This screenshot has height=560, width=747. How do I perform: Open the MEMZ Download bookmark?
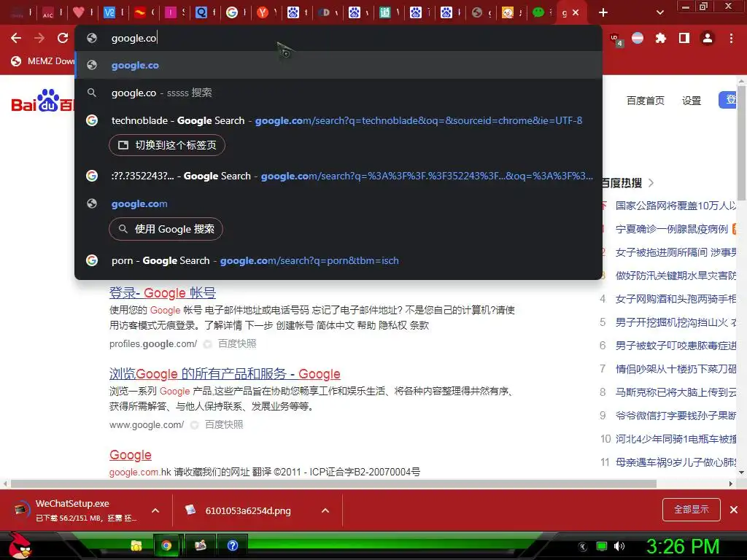(x=43, y=61)
